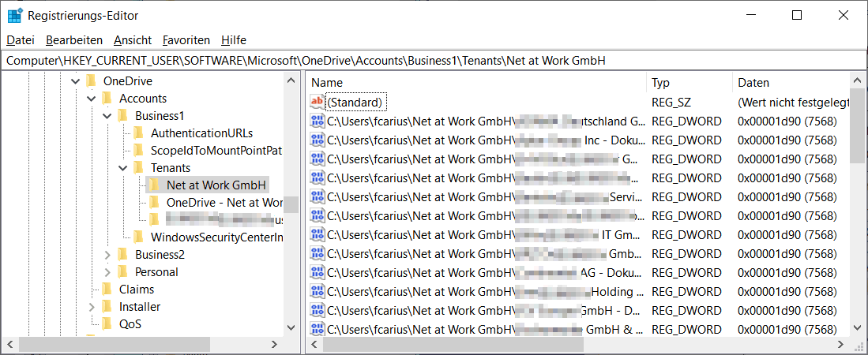Click DWORD icon of the 'utschland G...' value
Viewport: 868px width, 355px height.
tap(318, 121)
